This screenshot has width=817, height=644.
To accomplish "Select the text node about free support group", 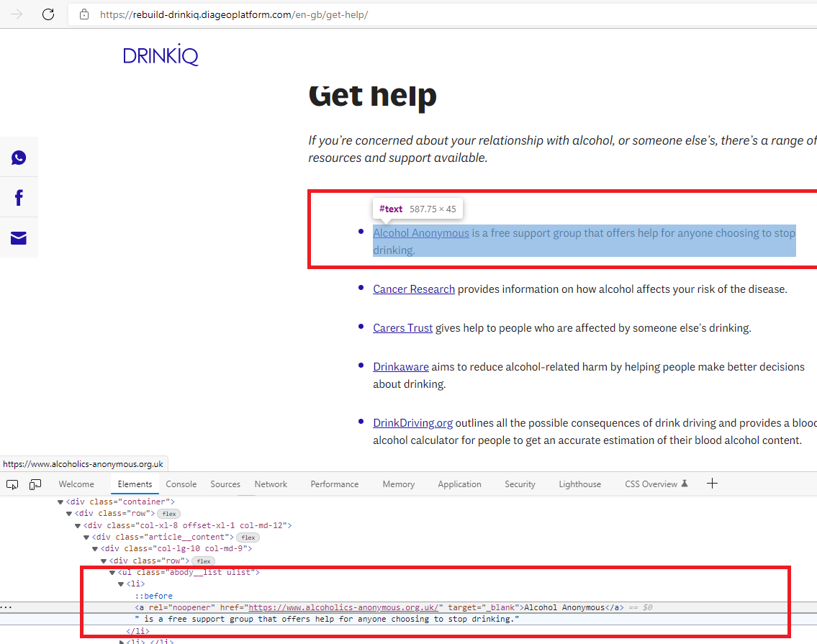I will 328,619.
